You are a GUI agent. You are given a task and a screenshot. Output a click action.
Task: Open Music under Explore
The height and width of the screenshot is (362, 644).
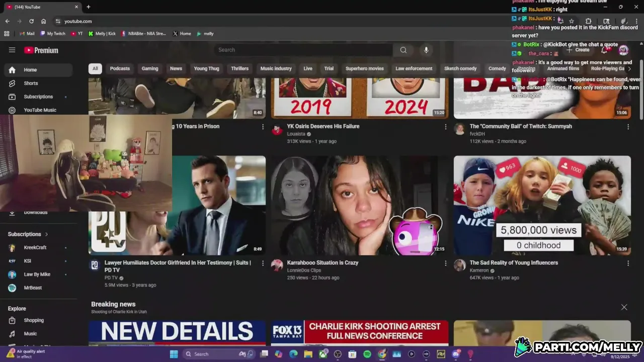point(38,333)
